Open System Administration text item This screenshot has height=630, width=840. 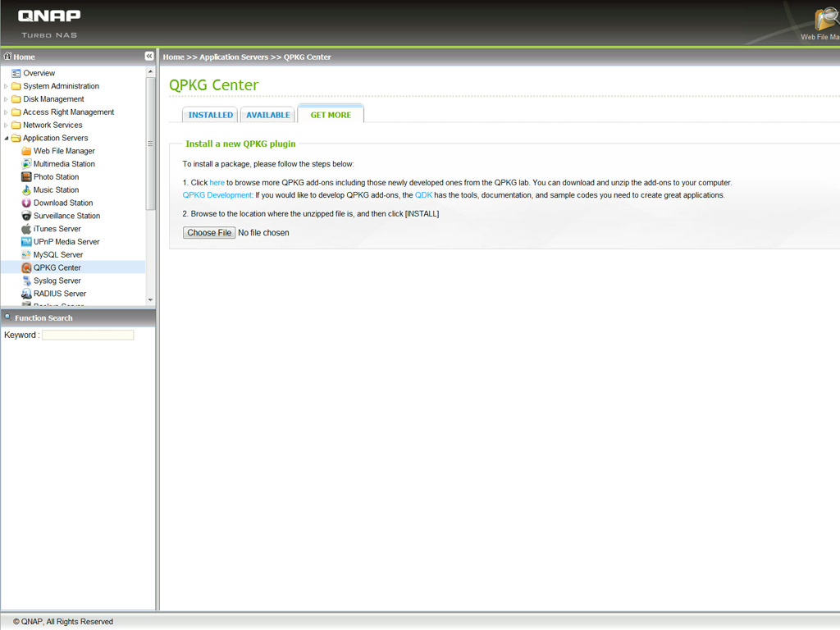[x=61, y=85]
